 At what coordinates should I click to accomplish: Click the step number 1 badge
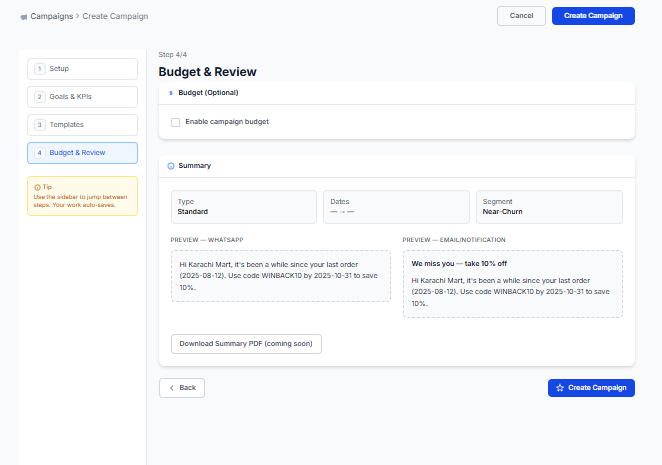[40, 68]
